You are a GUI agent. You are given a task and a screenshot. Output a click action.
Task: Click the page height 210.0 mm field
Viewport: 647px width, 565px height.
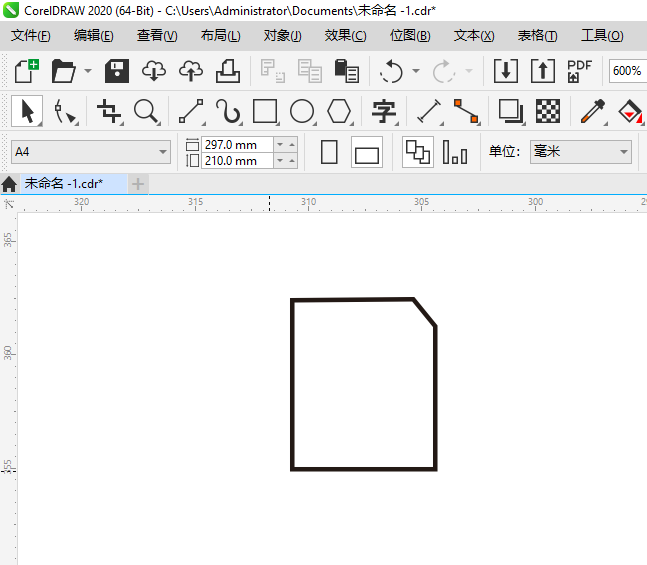tap(237, 161)
